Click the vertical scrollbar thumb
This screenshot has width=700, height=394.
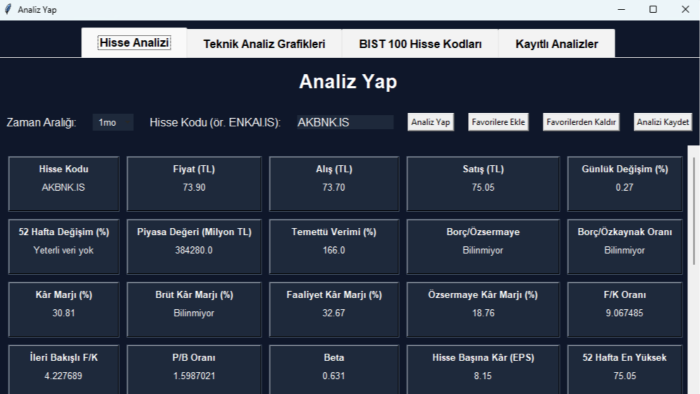coord(694,210)
